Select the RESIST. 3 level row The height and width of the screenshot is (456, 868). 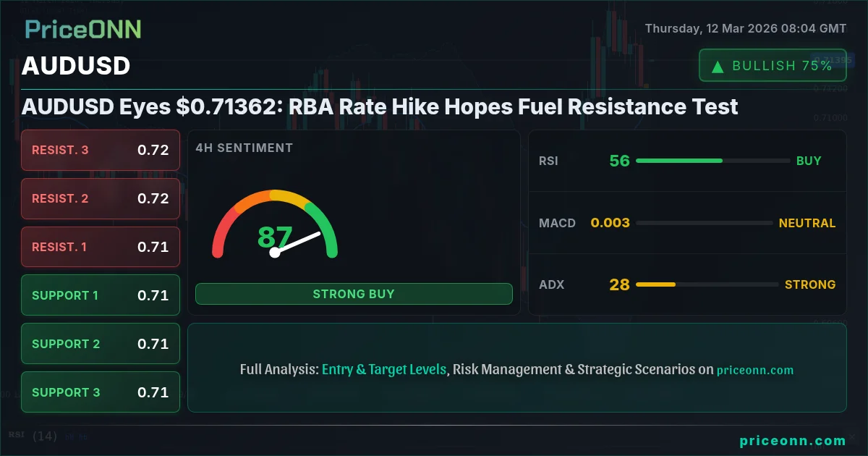101,150
